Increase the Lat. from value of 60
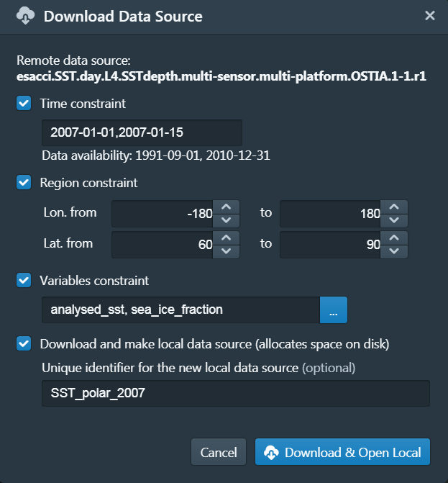The height and width of the screenshot is (483, 448). [x=226, y=238]
